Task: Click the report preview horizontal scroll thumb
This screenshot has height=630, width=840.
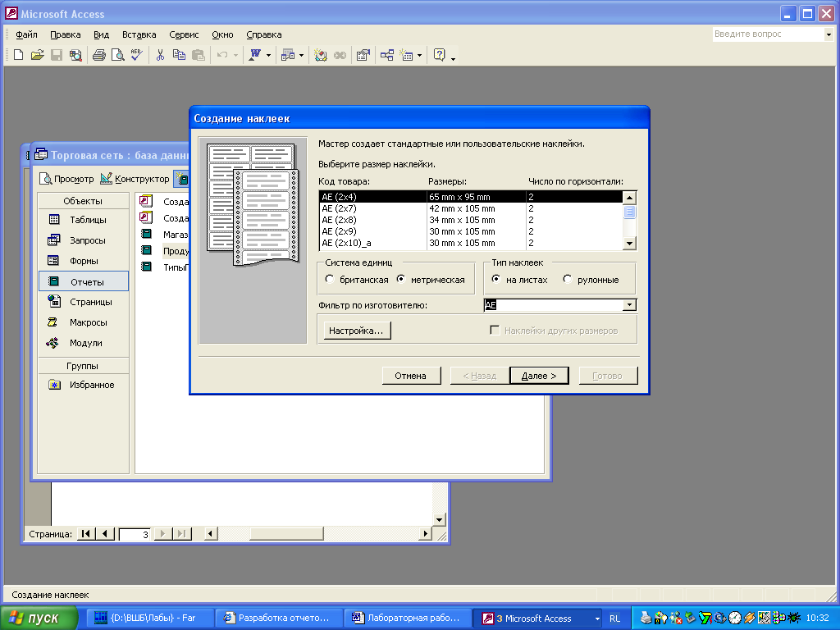Action: point(286,533)
